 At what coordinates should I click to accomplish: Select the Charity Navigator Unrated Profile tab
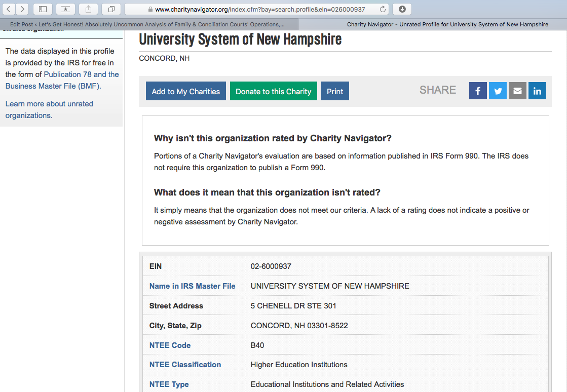coord(447,24)
